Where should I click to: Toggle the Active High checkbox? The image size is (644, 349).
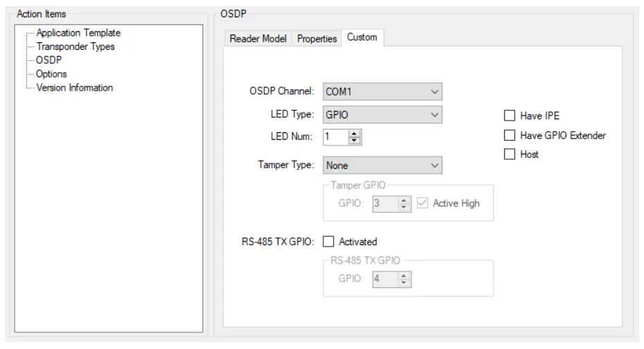(x=423, y=204)
